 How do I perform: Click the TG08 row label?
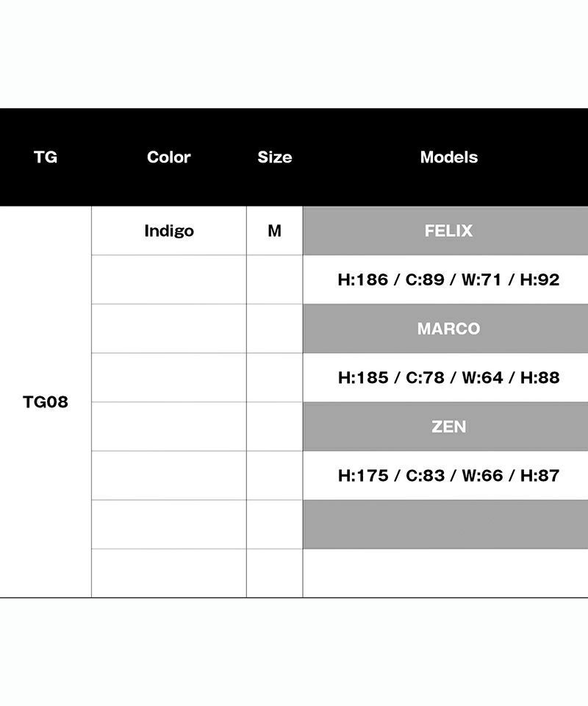(46, 402)
